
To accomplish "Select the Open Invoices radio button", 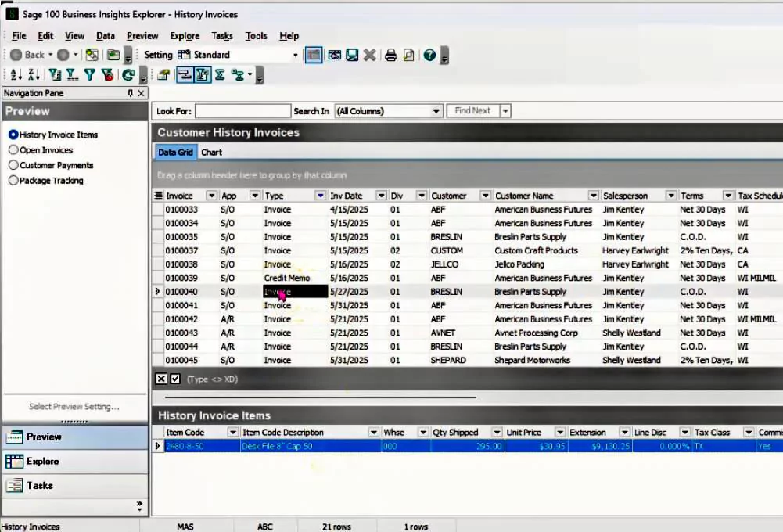I will tap(13, 150).
